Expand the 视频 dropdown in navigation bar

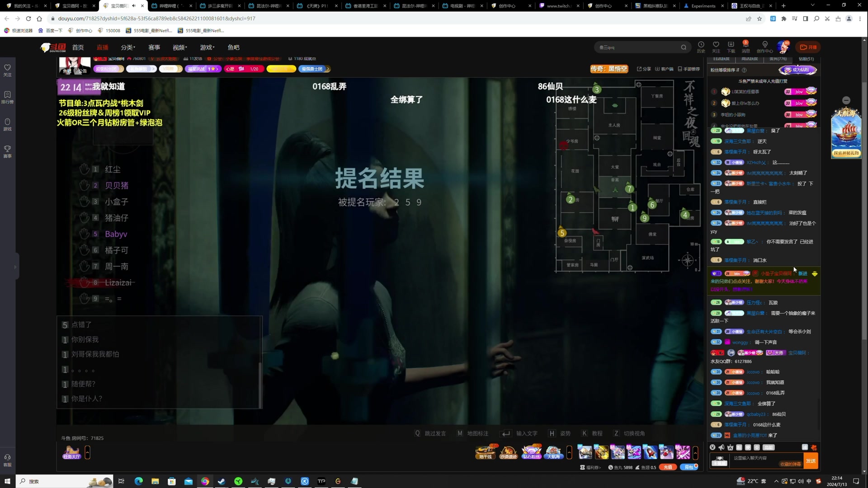tap(179, 47)
